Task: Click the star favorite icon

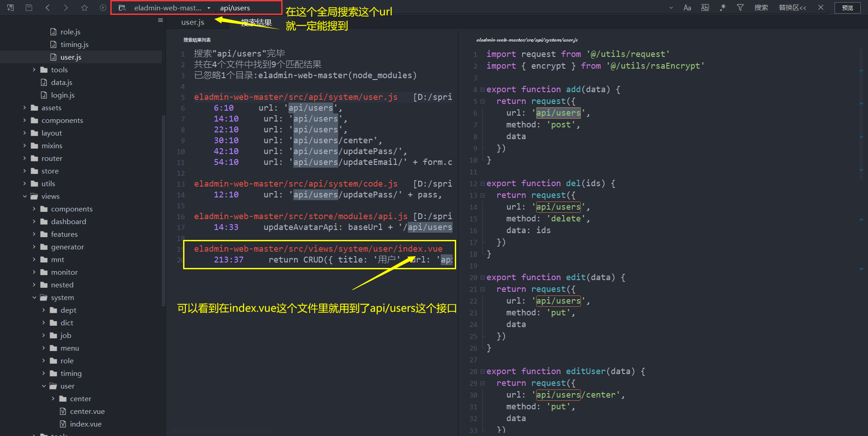Action: [x=84, y=8]
